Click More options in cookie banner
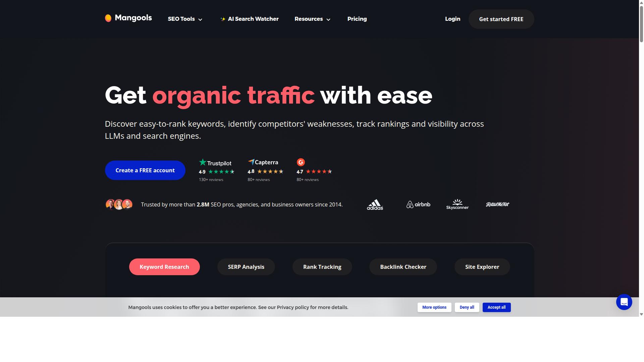The height and width of the screenshot is (362, 644). pos(434,307)
